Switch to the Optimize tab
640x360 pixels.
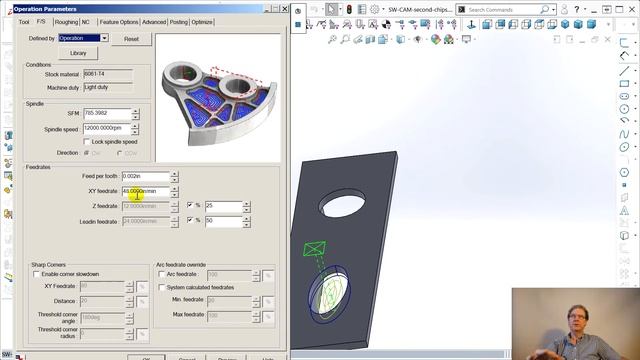tap(202, 22)
